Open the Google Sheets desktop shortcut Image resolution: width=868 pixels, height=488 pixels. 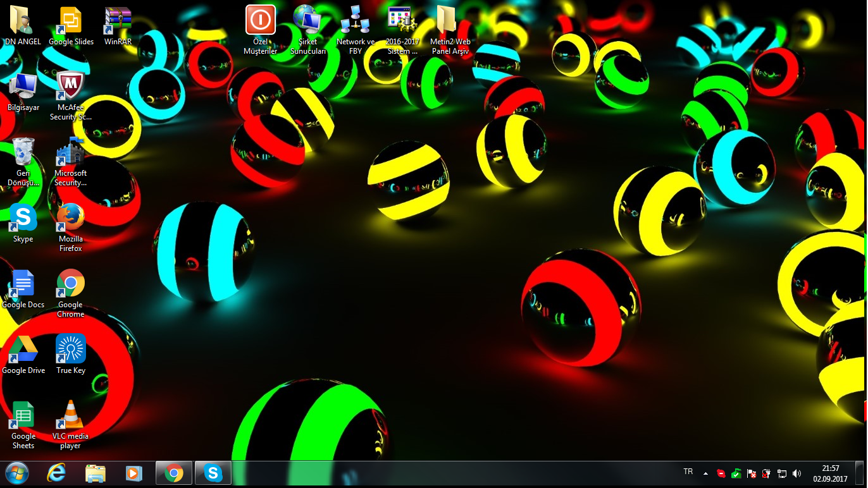pos(23,425)
